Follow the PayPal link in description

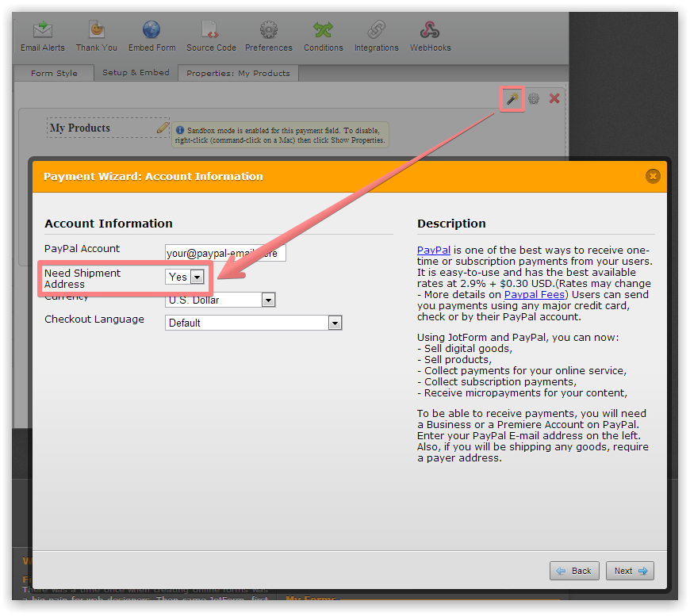click(434, 250)
